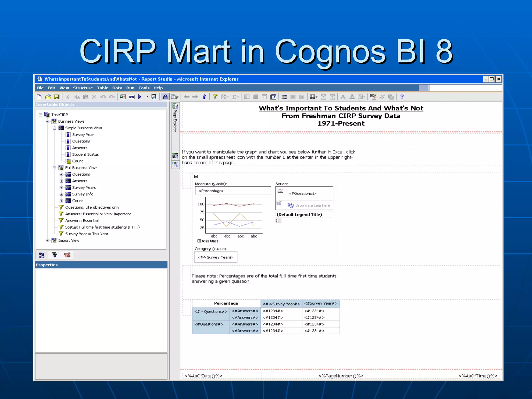This screenshot has width=532, height=399.
Task: Toggle the Lock page objects icon
Action: [x=165, y=97]
